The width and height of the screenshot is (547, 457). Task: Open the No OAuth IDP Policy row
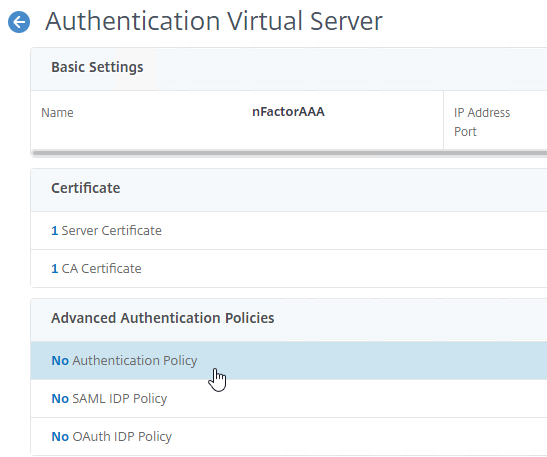(289, 437)
